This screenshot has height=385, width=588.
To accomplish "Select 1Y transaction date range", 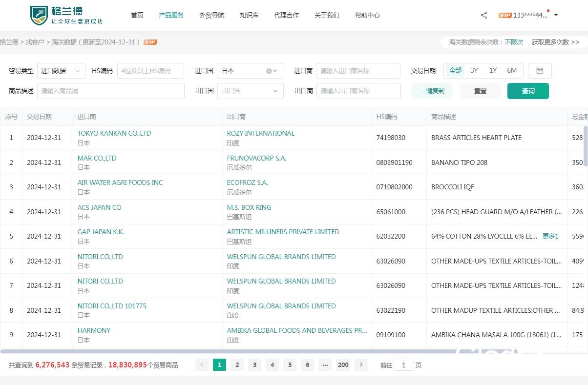I will pos(493,71).
